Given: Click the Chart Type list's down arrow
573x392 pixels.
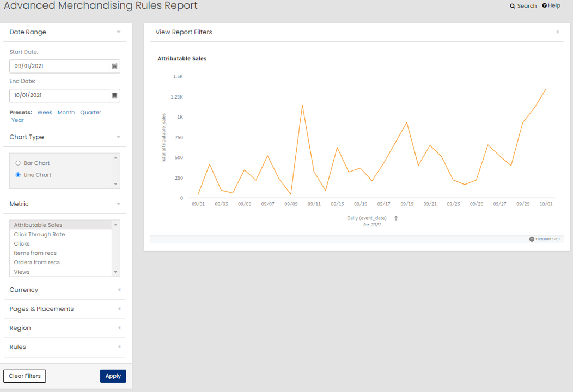Looking at the screenshot, I should [115, 184].
